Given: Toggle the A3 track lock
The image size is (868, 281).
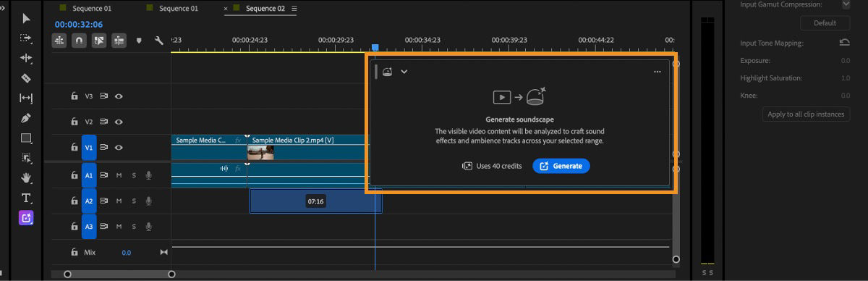Looking at the screenshot, I should click(74, 227).
